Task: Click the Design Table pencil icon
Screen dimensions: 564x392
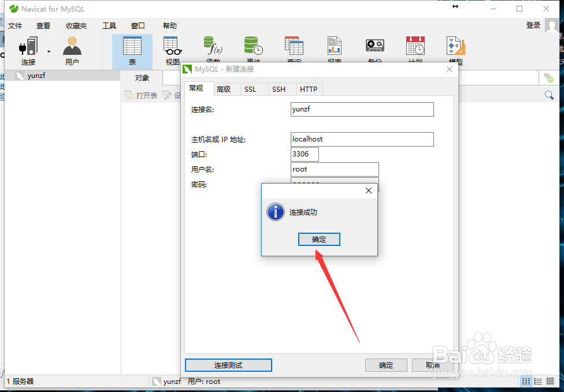Action: 167,95
